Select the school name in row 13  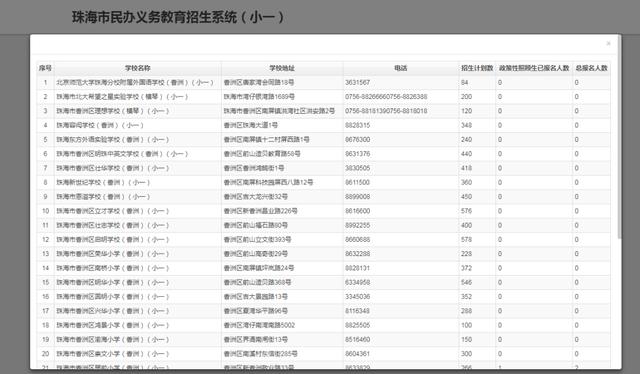coord(112,254)
